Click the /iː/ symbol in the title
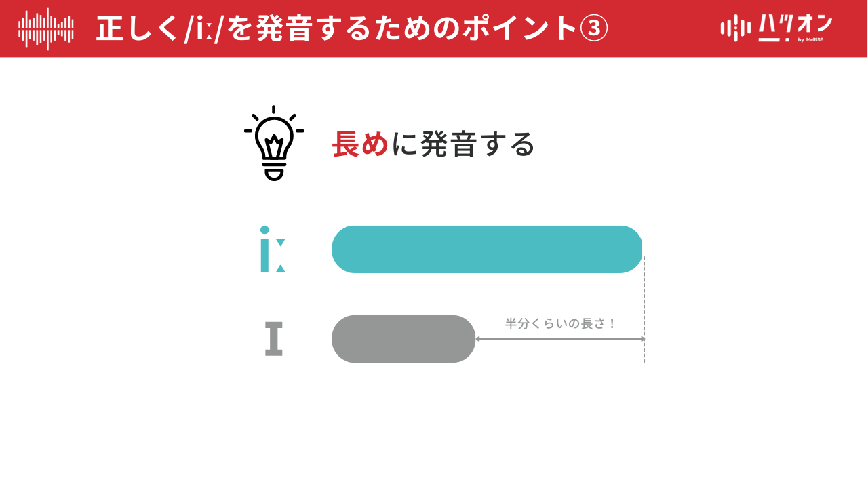Screen dimensions: 868x488 point(204,29)
